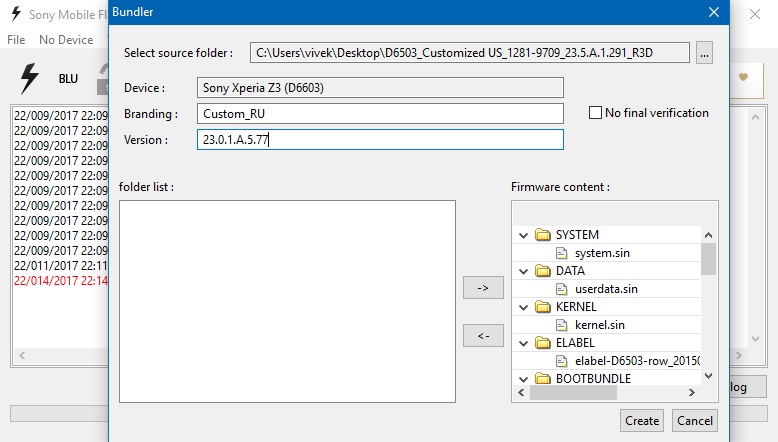Click firmware tree horizontal scroll right arrow
Screen dimensions: 778x442
[x=692, y=392]
